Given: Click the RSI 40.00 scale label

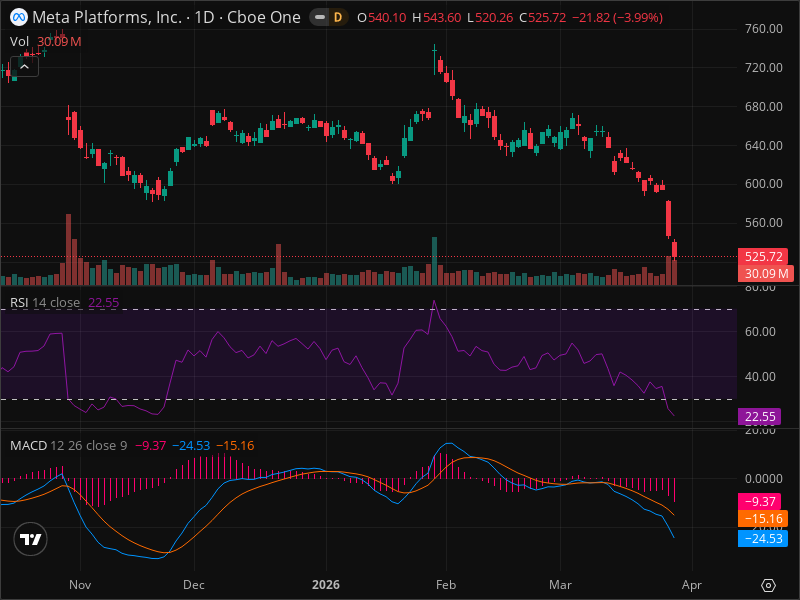Looking at the screenshot, I should point(760,377).
